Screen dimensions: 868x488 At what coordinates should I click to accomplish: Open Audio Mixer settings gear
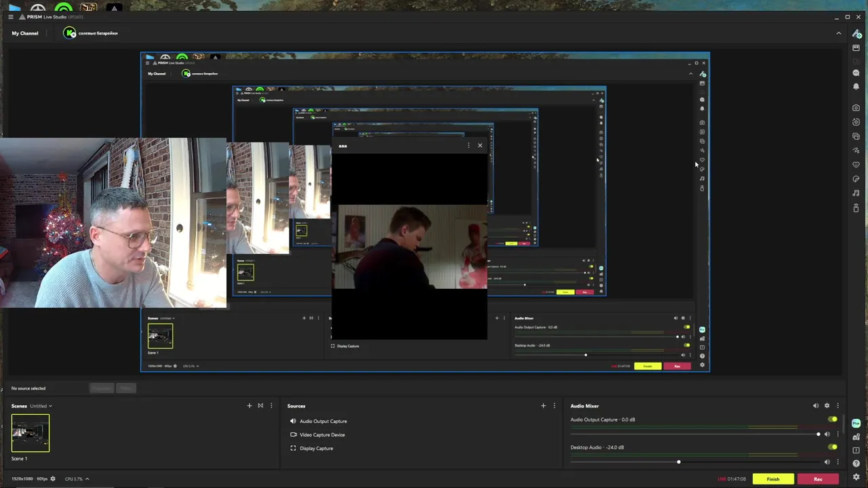[827, 406]
